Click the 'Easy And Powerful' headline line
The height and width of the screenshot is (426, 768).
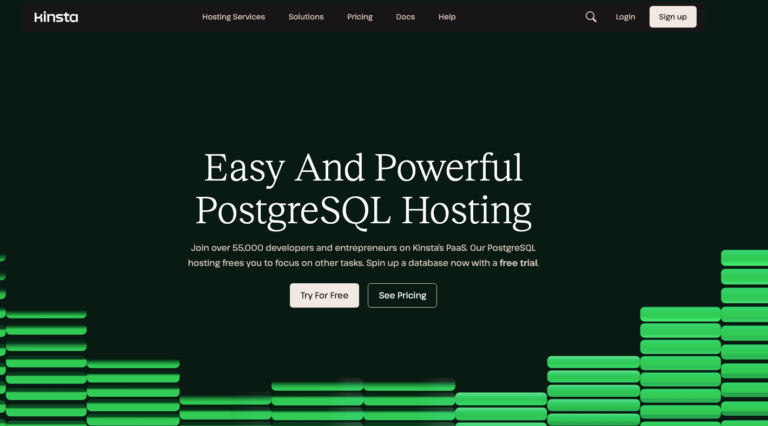point(363,167)
